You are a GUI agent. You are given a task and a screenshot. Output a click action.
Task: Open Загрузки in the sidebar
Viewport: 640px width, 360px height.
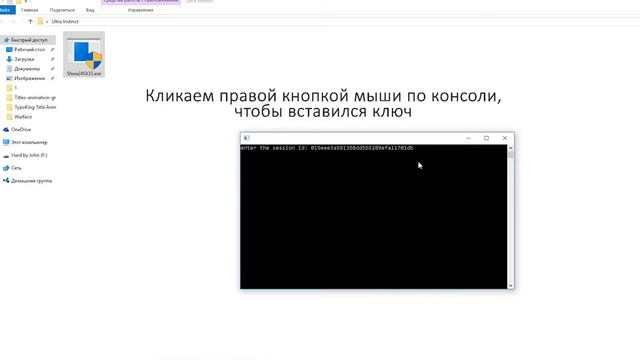24,59
